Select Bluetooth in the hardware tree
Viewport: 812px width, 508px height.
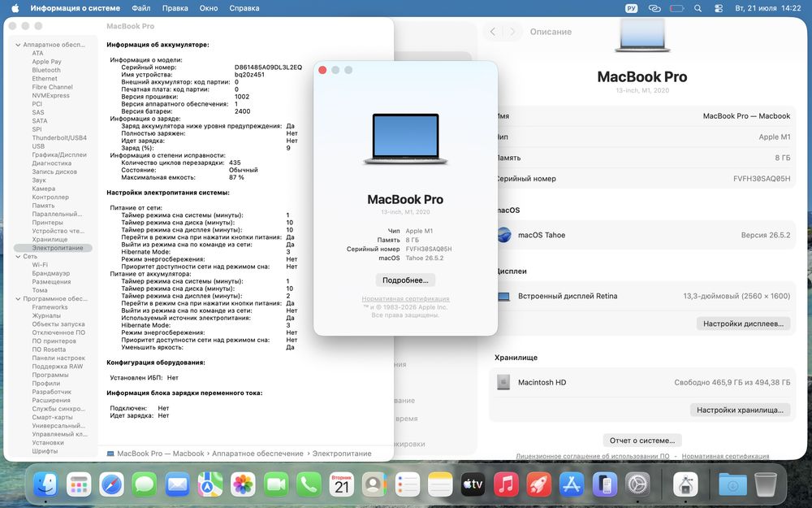pyautogui.click(x=46, y=71)
